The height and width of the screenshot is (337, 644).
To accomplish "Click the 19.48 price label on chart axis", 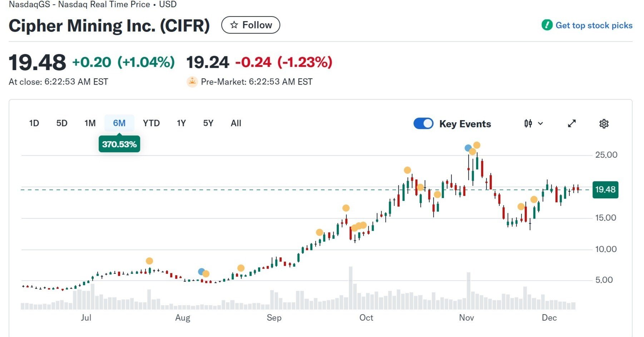I will [x=606, y=190].
